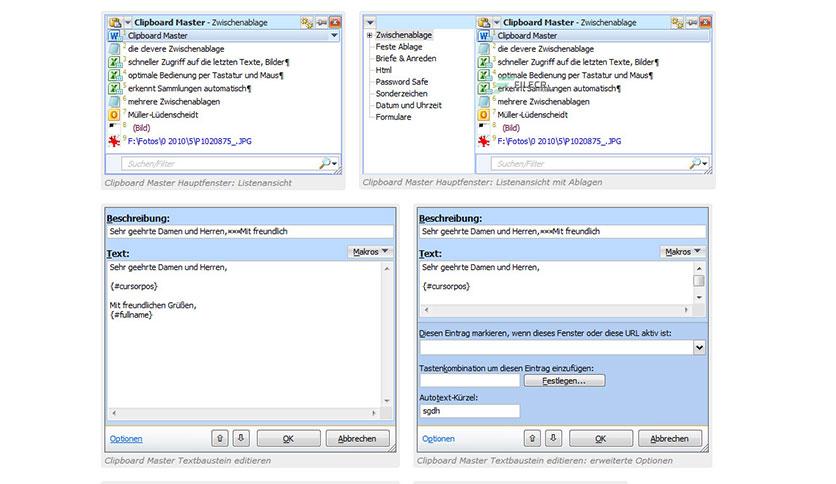Screen dimensions: 836x484
Task: Click Abbrechen in 'Textbaustein editieren' dialog
Action: [357, 438]
